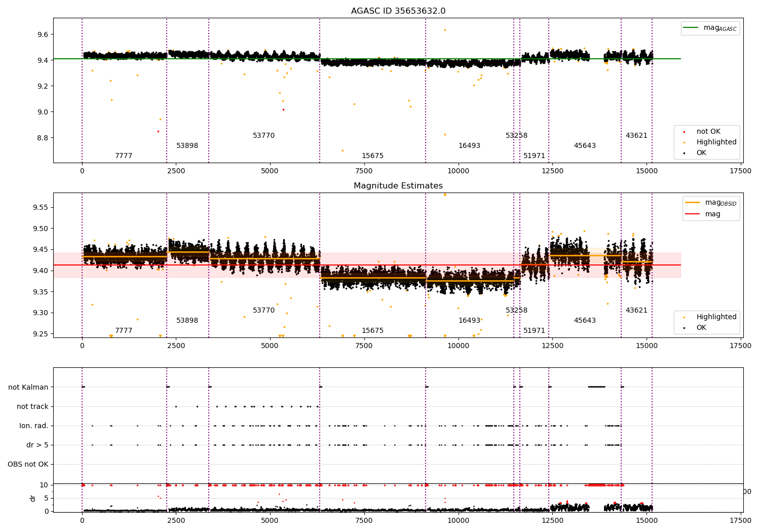This screenshot has width=760, height=532.
Task: Click obsid label 16493 in Magnitude Estimates plot
Action: [x=470, y=321]
